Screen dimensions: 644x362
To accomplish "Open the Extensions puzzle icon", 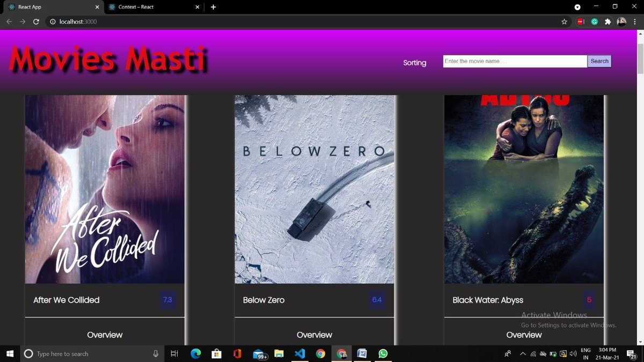I will [x=608, y=21].
